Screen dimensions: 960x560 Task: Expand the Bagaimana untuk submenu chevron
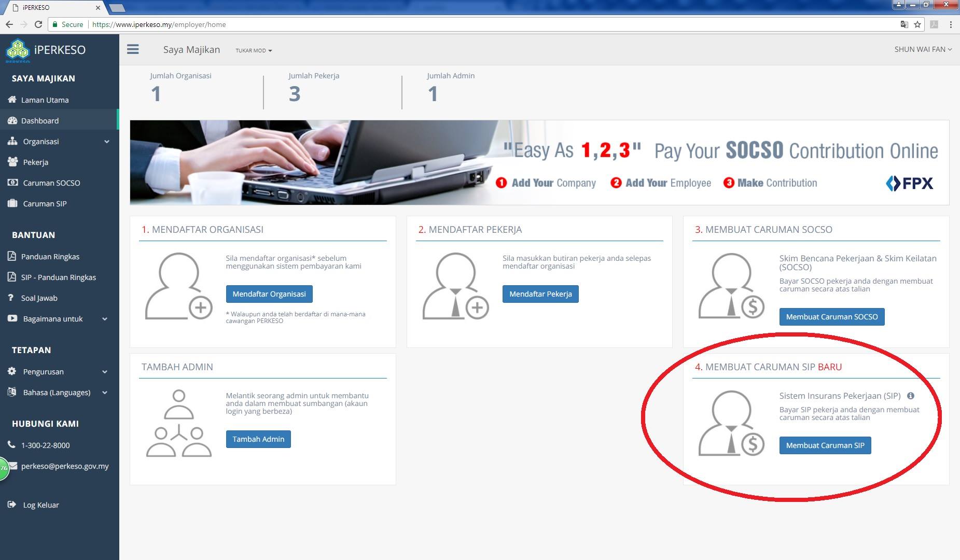click(105, 319)
